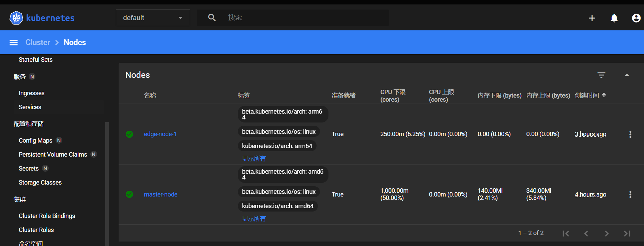Click the kubernetes.io/arch: arm64 label chip
The image size is (644, 246).
(x=277, y=146)
